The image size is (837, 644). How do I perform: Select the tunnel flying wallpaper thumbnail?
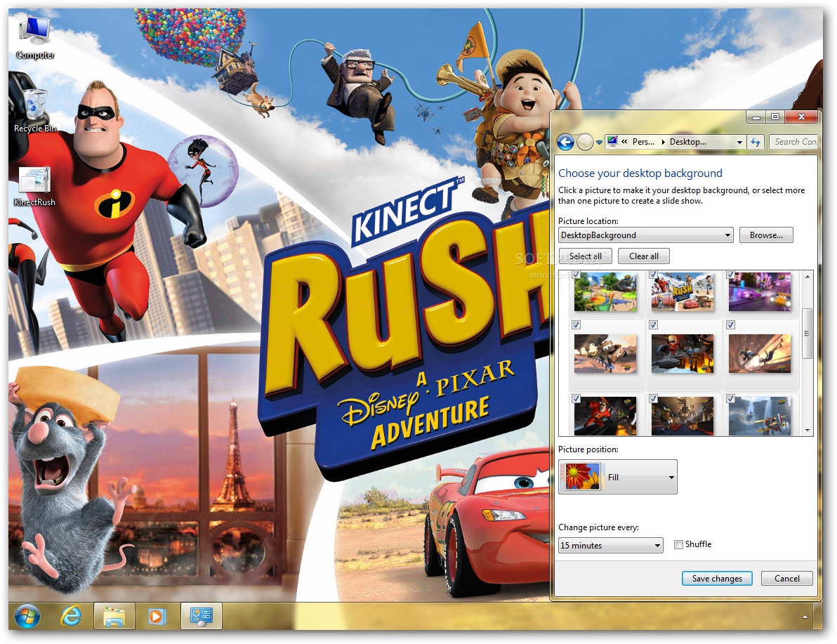point(760,353)
